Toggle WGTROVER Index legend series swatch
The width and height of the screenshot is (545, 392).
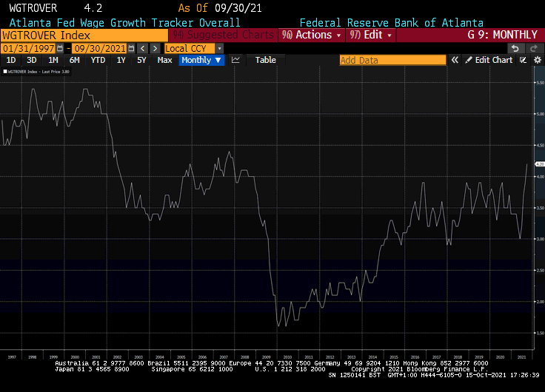tap(5, 72)
